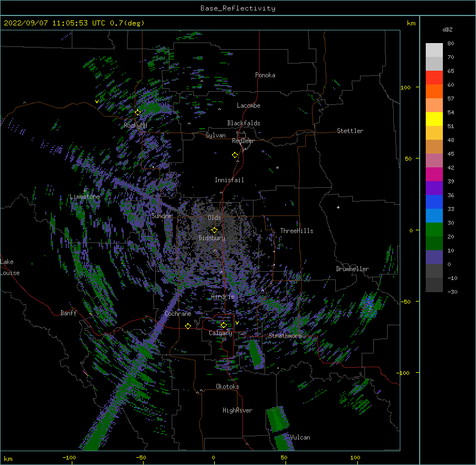Click the Cochrane town label
The image size is (476, 465).
(178, 314)
